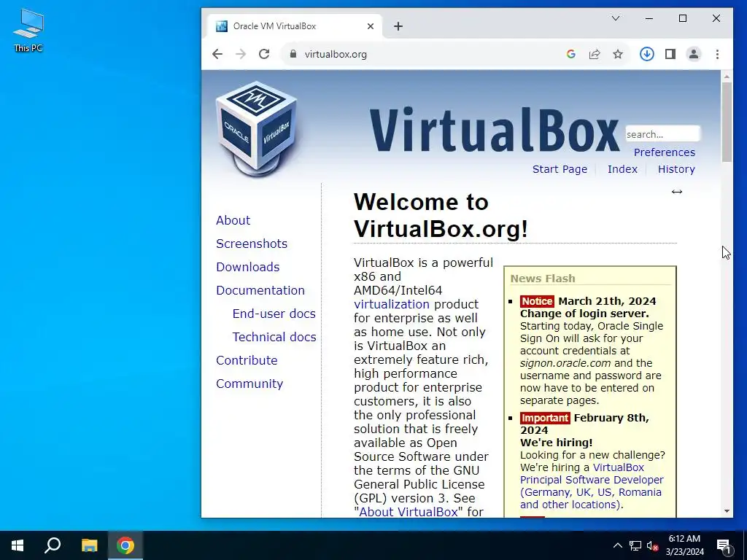Open the Community sidebar link
The width and height of the screenshot is (747, 560).
click(249, 384)
